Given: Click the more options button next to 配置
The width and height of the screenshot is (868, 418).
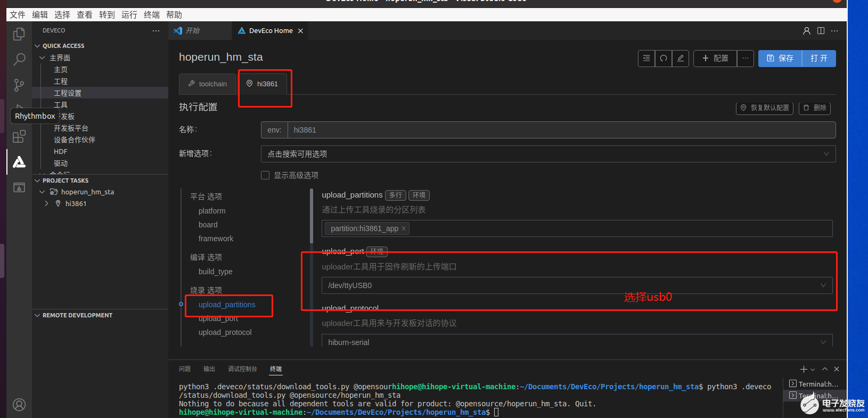Looking at the screenshot, I should [746, 59].
